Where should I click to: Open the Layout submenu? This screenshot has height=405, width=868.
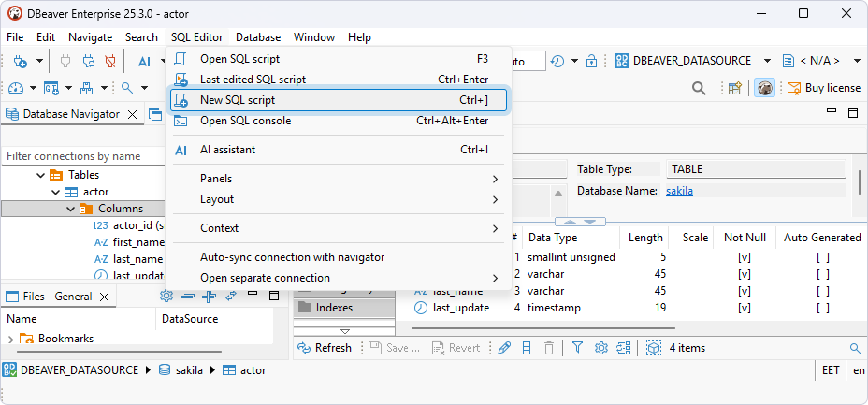[338, 199]
